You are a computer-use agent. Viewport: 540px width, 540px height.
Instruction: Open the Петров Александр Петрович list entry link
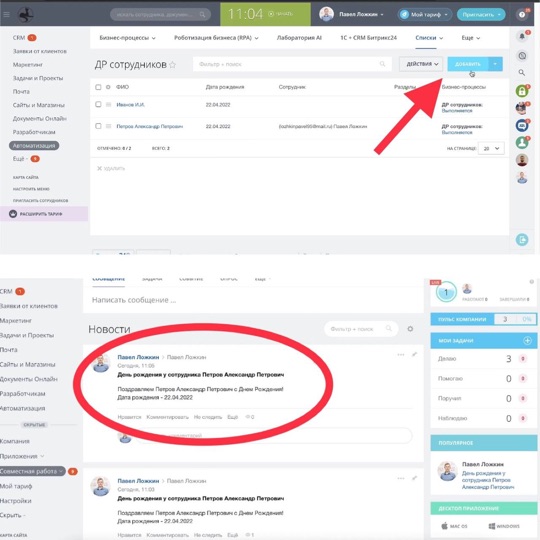149,126
